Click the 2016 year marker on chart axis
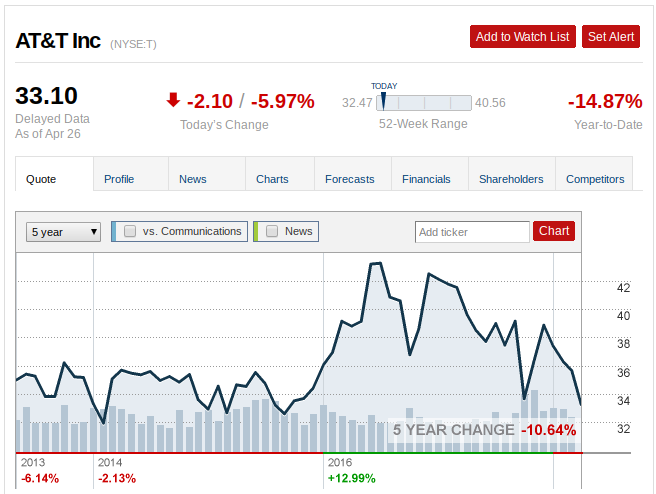 pyautogui.click(x=340, y=462)
